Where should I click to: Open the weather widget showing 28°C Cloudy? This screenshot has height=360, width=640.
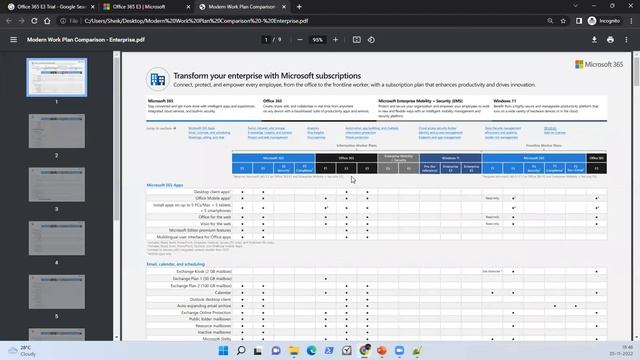[22, 351]
